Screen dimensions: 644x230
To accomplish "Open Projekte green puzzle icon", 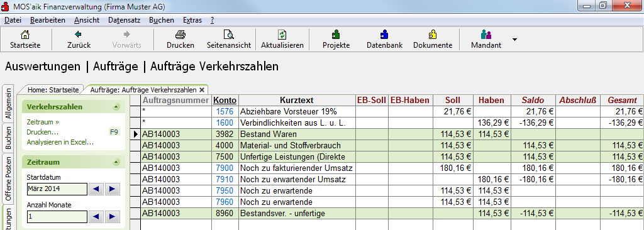I will point(336,35).
